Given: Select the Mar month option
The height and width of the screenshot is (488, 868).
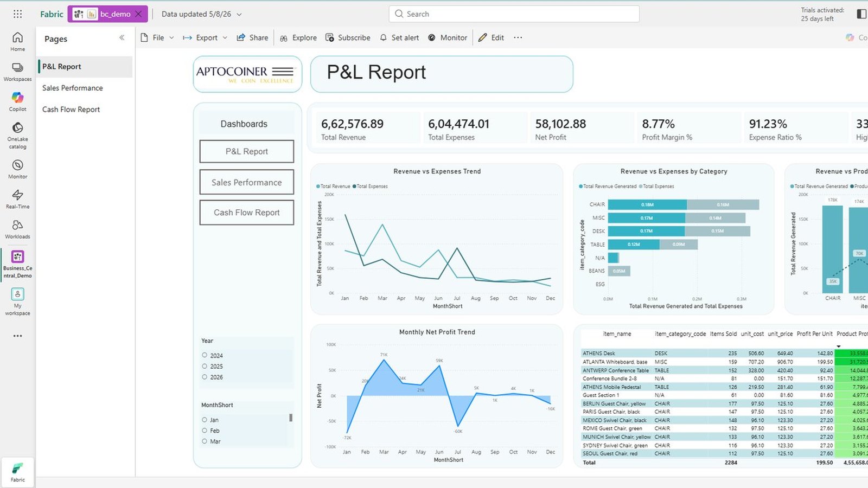Looking at the screenshot, I should [205, 441].
